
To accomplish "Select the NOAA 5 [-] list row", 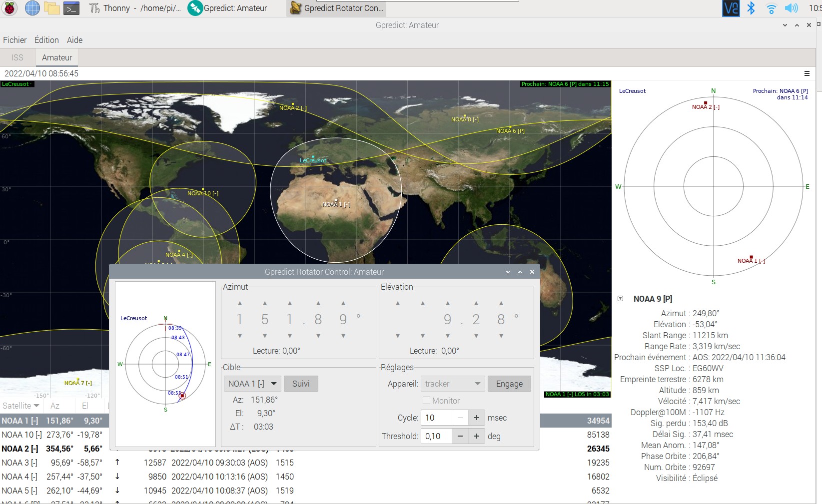I will [x=305, y=491].
